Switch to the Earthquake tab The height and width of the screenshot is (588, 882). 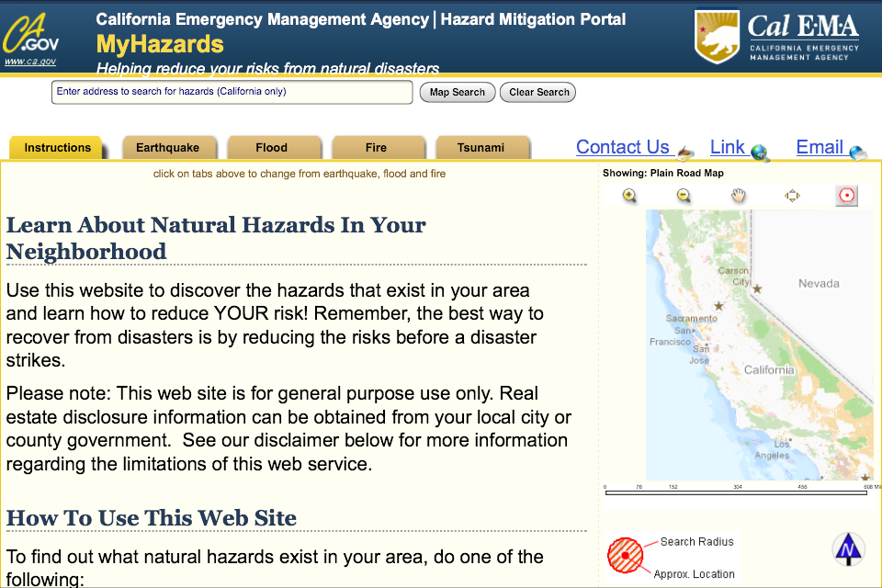click(x=167, y=147)
